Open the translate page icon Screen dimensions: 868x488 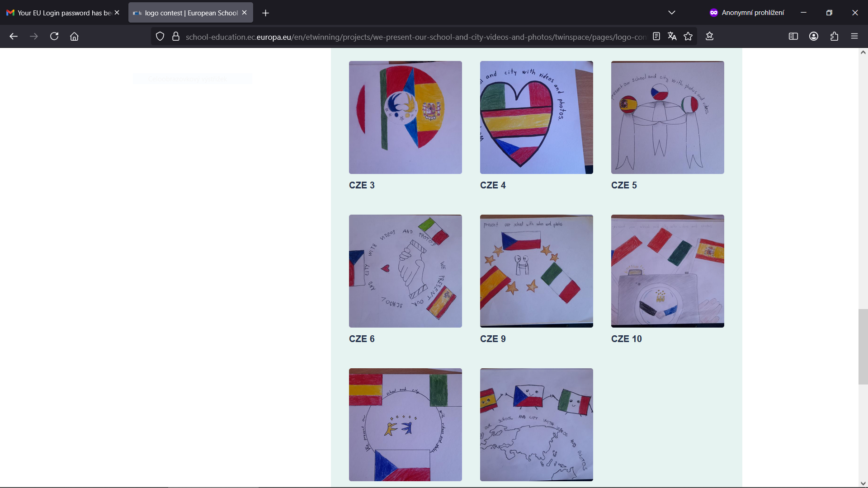[x=672, y=37]
